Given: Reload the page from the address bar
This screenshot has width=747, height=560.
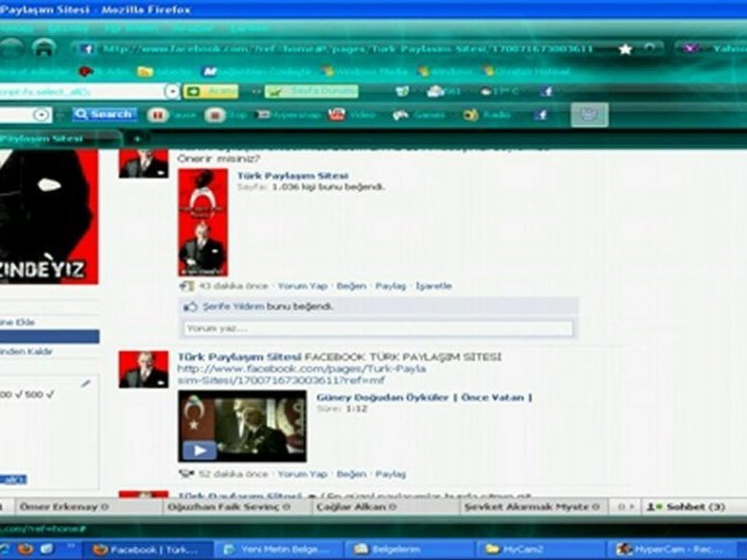Looking at the screenshot, I should [x=650, y=47].
